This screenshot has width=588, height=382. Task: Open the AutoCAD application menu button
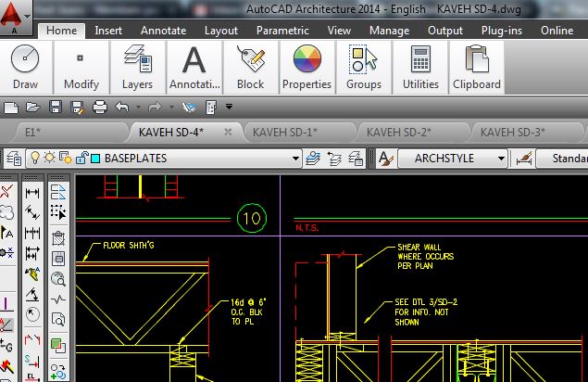(16, 17)
